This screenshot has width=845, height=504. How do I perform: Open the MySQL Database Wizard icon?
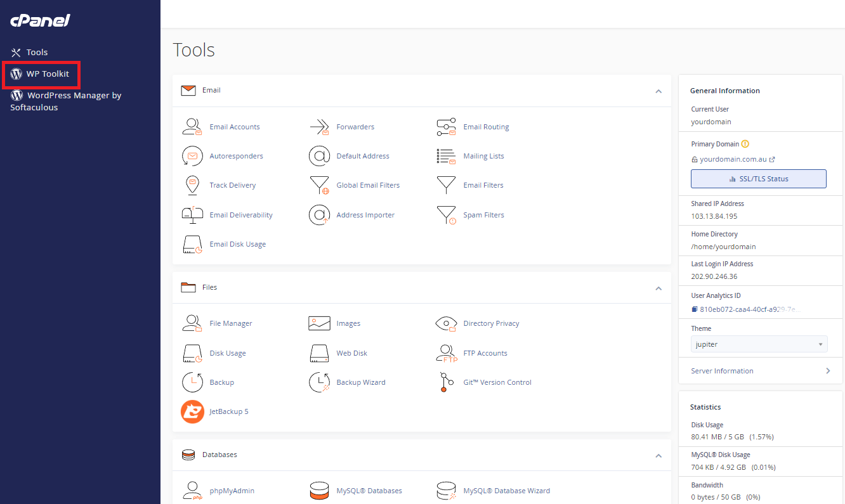click(x=446, y=491)
